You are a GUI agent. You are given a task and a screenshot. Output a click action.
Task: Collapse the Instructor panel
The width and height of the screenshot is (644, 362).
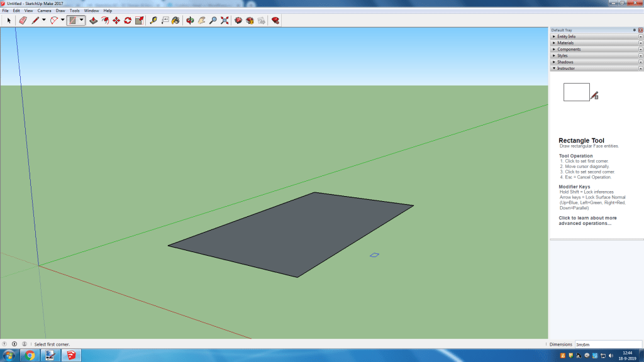566,68
